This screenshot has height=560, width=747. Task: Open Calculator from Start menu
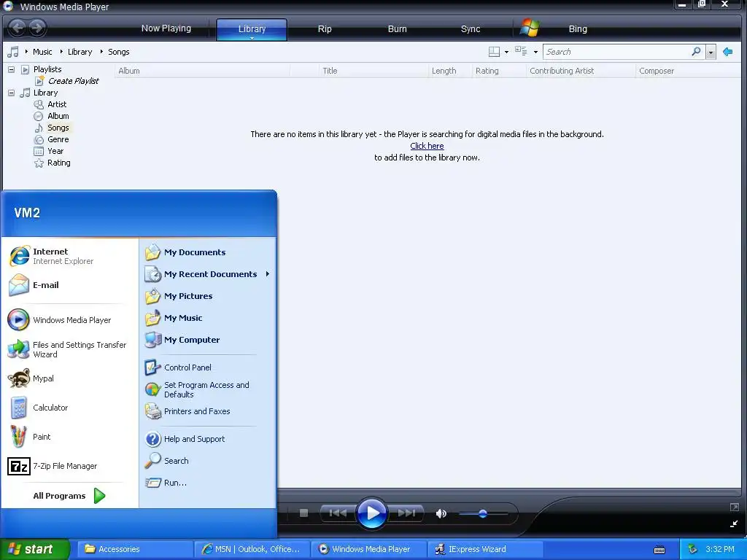[x=69, y=408]
